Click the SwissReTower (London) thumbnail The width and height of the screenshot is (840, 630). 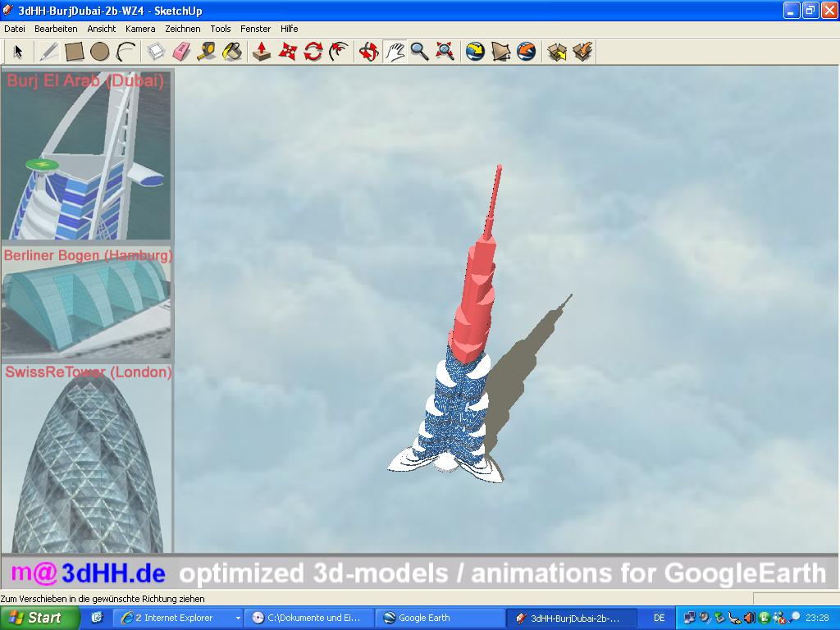click(x=86, y=459)
